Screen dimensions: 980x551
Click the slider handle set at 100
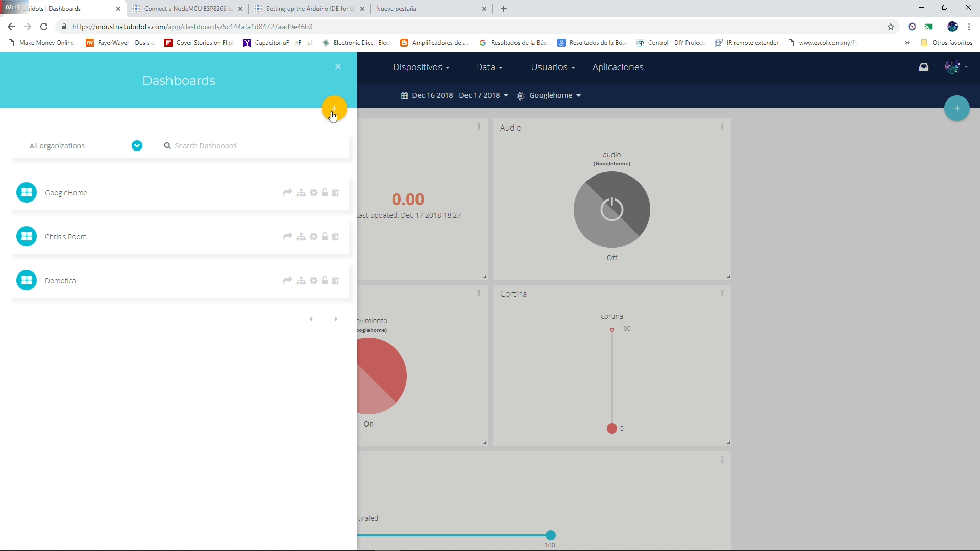(x=551, y=535)
